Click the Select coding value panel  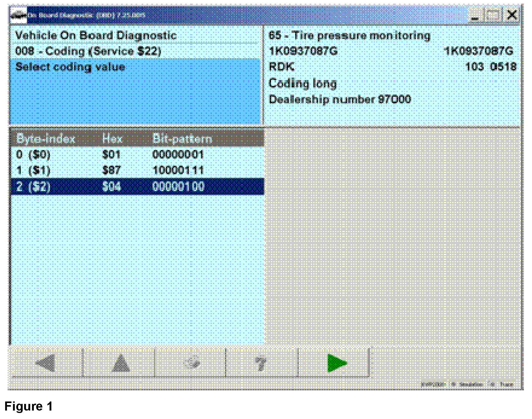(136, 91)
